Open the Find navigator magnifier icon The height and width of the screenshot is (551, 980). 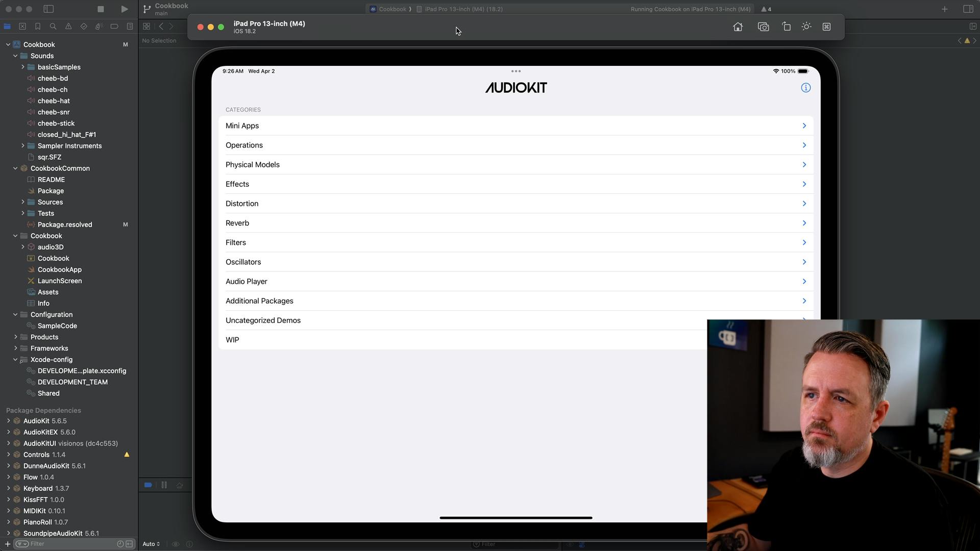[x=53, y=27]
